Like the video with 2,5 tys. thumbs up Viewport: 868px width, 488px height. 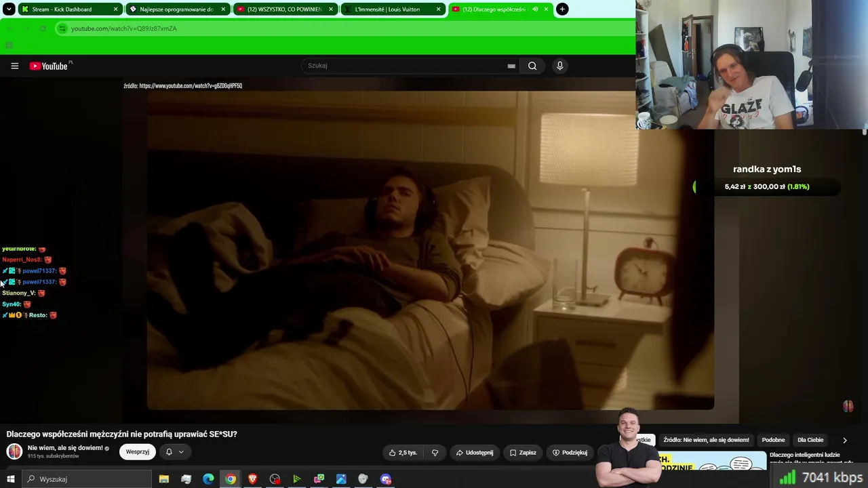pyautogui.click(x=403, y=452)
